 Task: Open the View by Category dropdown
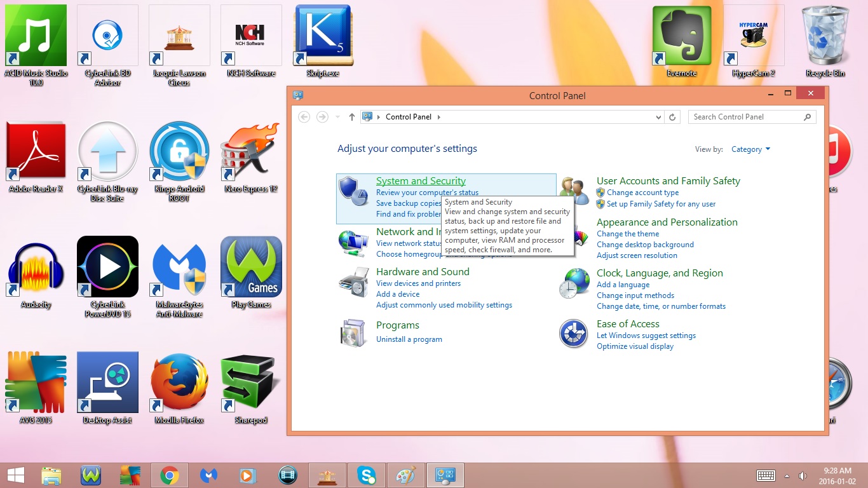(750, 149)
